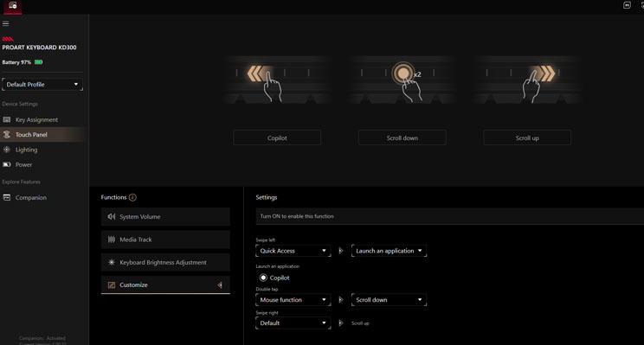The image size is (644, 345).
Task: Click the Companion sidebar icon
Action: (x=7, y=198)
